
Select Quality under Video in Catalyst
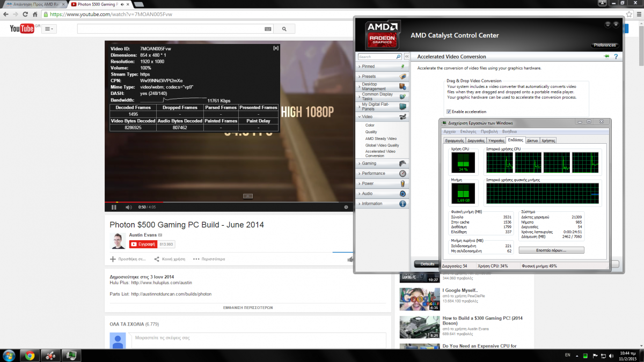(x=371, y=132)
